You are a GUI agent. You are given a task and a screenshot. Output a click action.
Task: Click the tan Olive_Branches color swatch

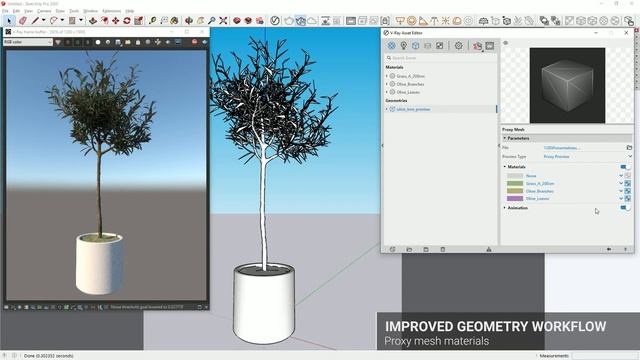(515, 191)
